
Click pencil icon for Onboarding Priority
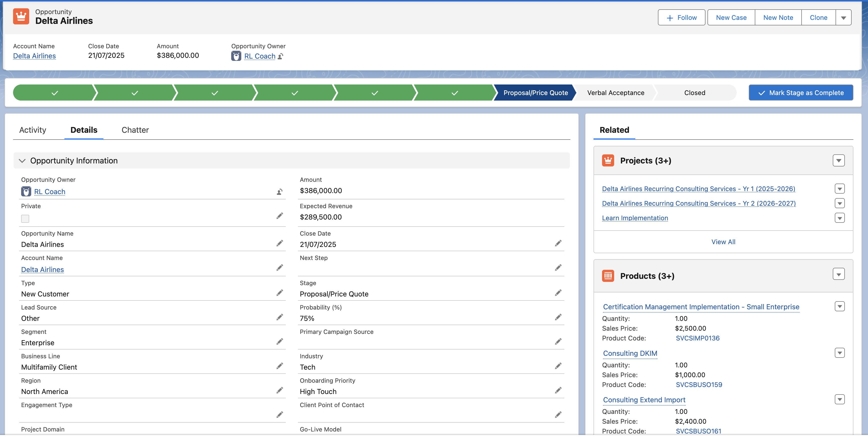558,390
